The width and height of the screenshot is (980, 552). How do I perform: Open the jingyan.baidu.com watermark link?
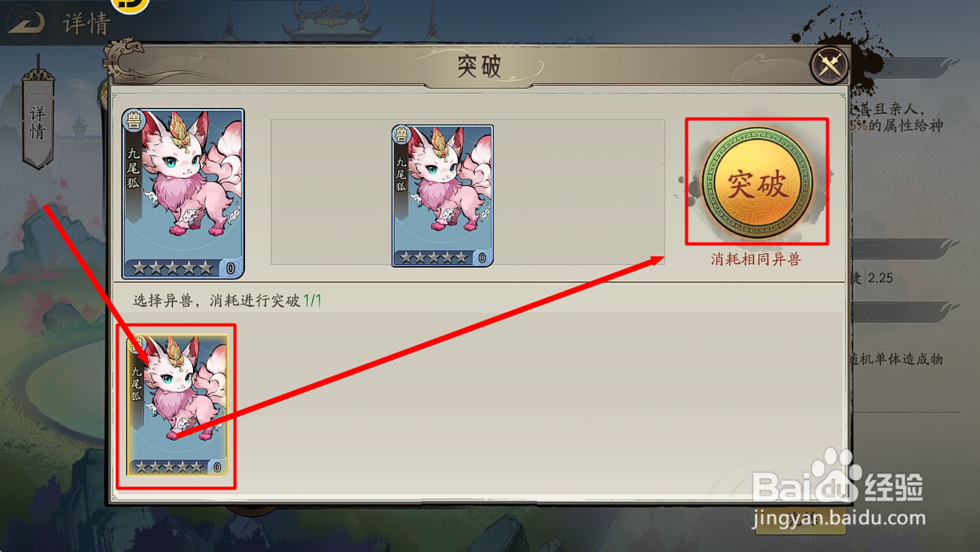[x=839, y=518]
